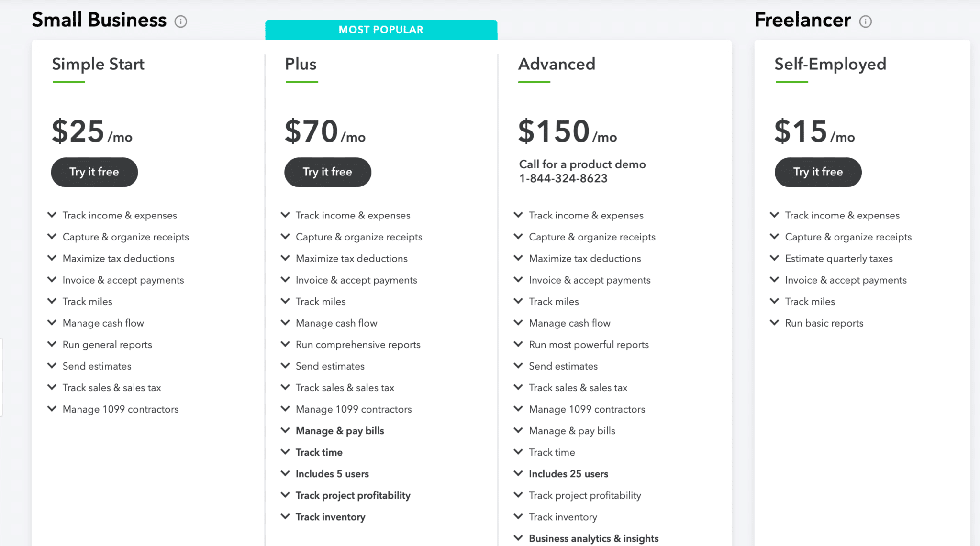The image size is (980, 546).
Task: Start Self-Employed free trial button
Action: pyautogui.click(x=818, y=172)
